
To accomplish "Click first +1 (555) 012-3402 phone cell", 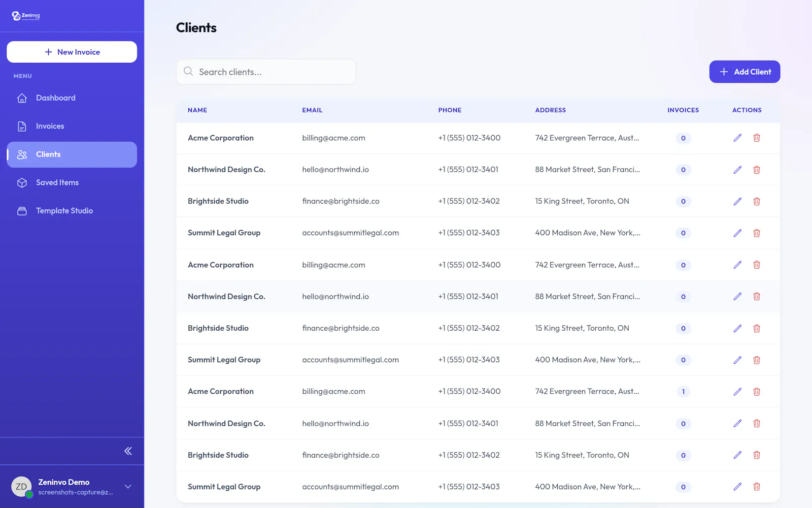I will 469,202.
